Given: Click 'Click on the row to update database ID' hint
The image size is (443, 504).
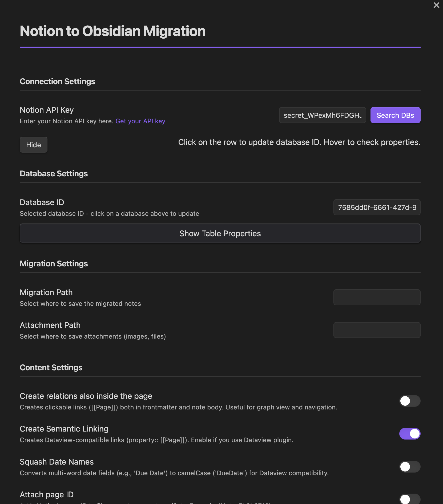Looking at the screenshot, I should pyautogui.click(x=299, y=142).
